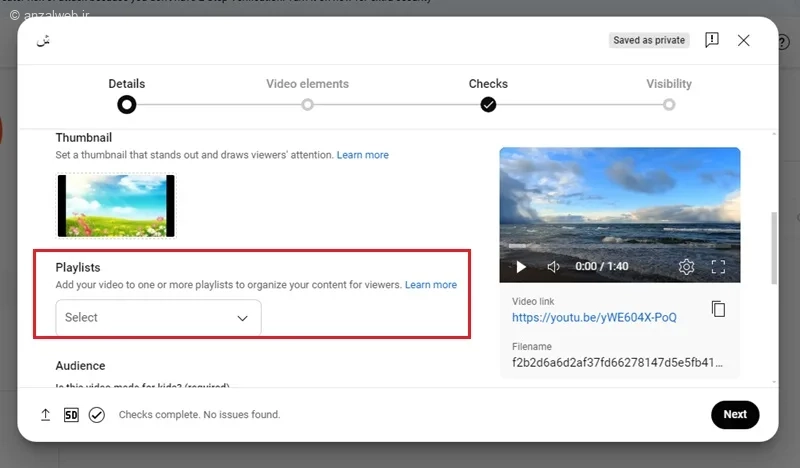This screenshot has width=800, height=468.
Task: Open the Playlists Select dropdown
Action: click(158, 317)
